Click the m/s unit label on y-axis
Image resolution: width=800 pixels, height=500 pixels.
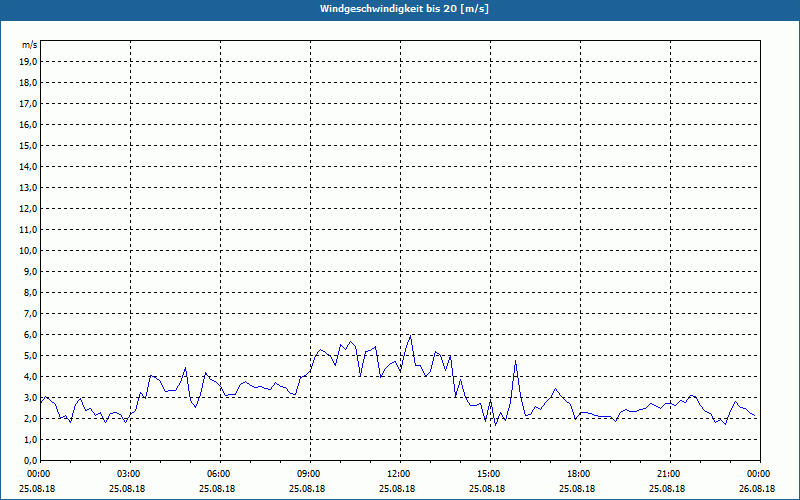coord(29,45)
